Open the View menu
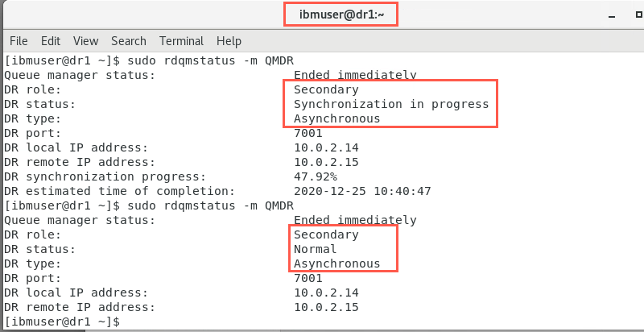Image resolution: width=644 pixels, height=332 pixels. (x=86, y=41)
